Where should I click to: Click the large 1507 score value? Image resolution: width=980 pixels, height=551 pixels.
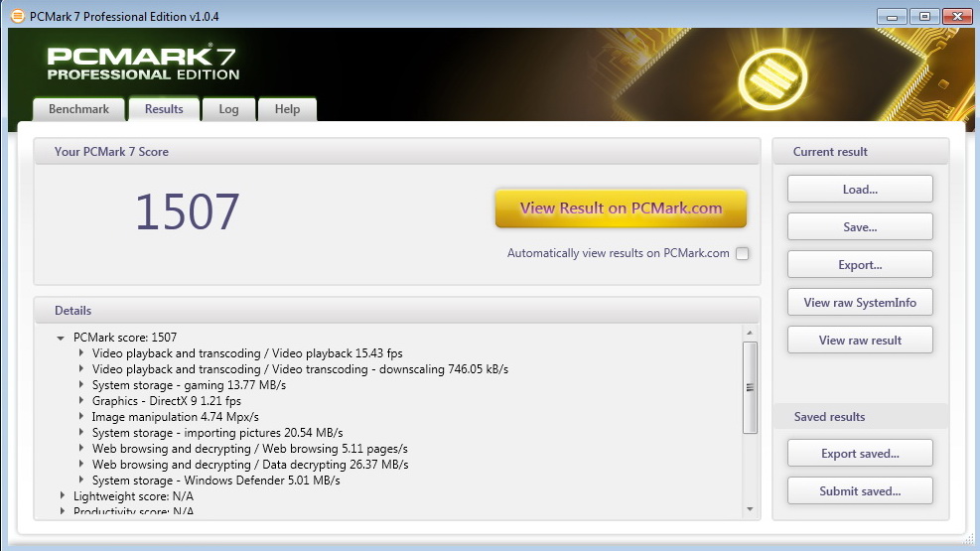click(188, 211)
